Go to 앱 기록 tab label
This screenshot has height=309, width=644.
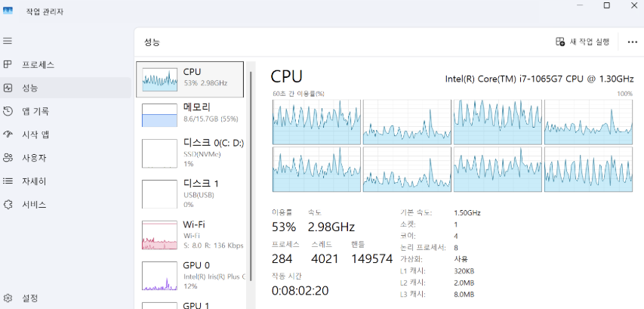pos(35,111)
